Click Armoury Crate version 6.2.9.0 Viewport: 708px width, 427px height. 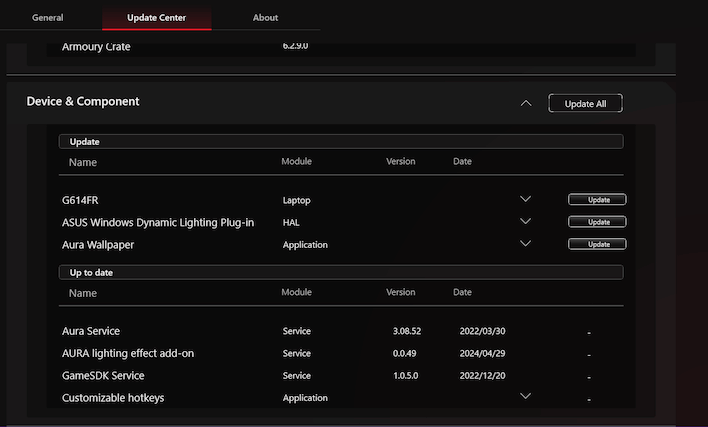click(x=295, y=46)
